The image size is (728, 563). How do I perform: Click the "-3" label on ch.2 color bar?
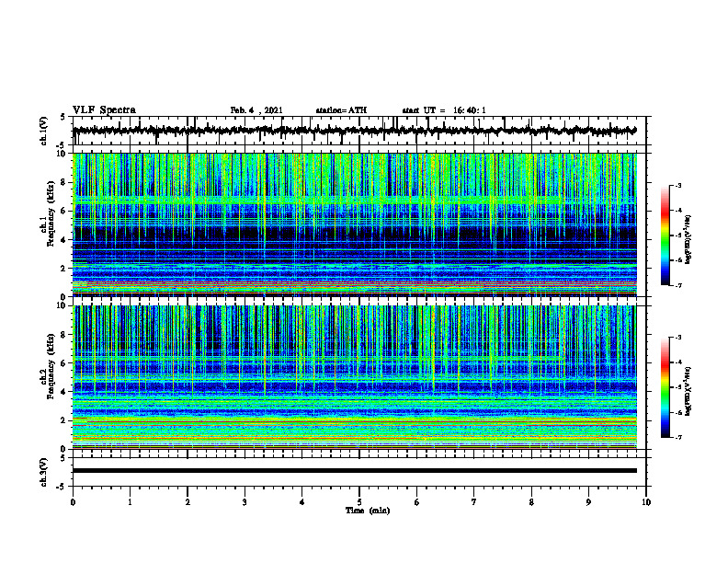click(678, 338)
